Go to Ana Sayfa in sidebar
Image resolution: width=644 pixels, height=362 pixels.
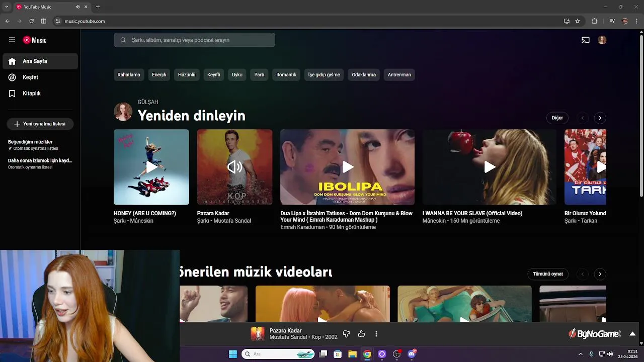40,61
